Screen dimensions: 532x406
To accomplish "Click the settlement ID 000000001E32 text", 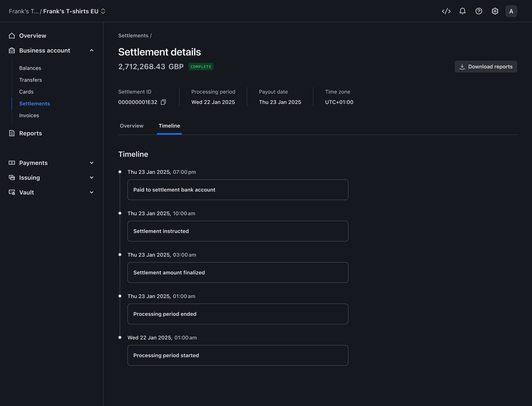I will pos(138,102).
